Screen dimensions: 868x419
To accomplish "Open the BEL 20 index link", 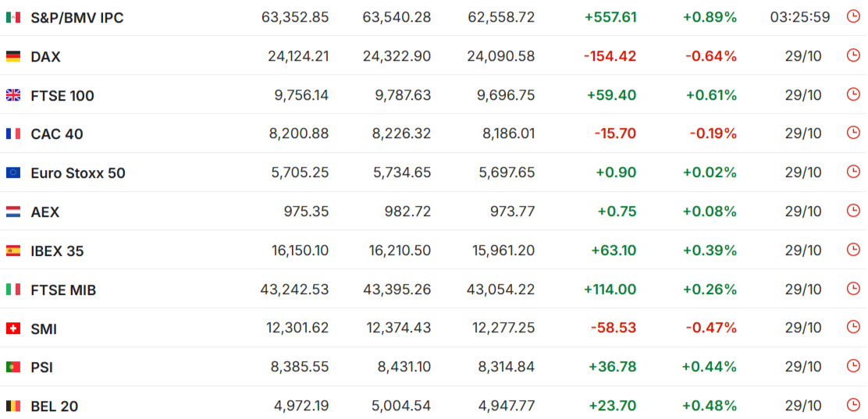I will pos(54,406).
